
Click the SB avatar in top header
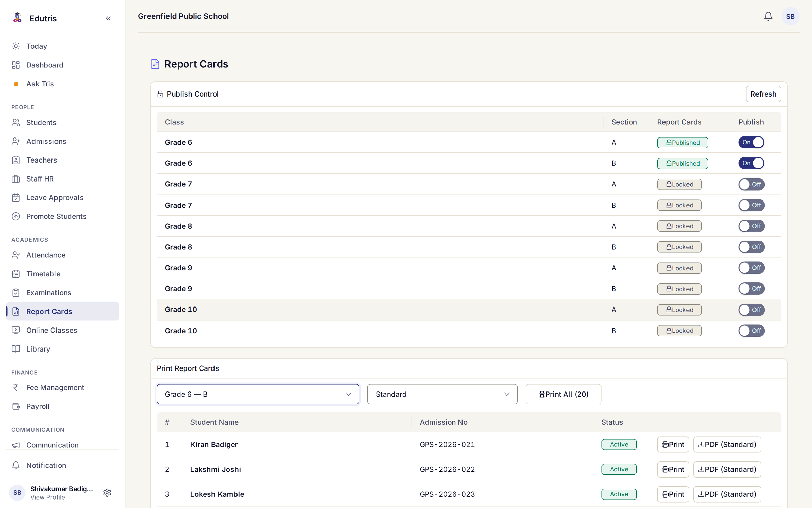tap(790, 16)
